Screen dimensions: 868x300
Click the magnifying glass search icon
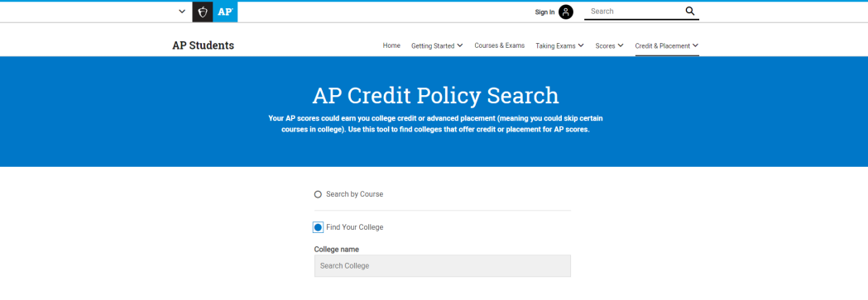pyautogui.click(x=690, y=11)
